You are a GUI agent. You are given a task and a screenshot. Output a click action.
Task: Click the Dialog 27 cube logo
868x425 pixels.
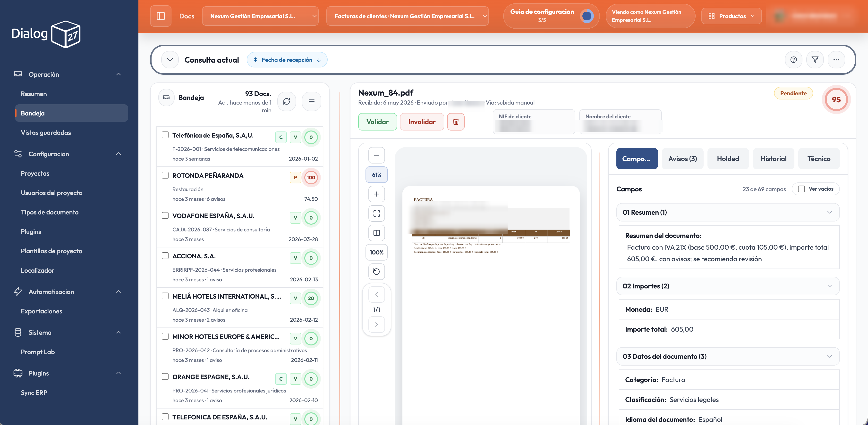click(x=66, y=34)
